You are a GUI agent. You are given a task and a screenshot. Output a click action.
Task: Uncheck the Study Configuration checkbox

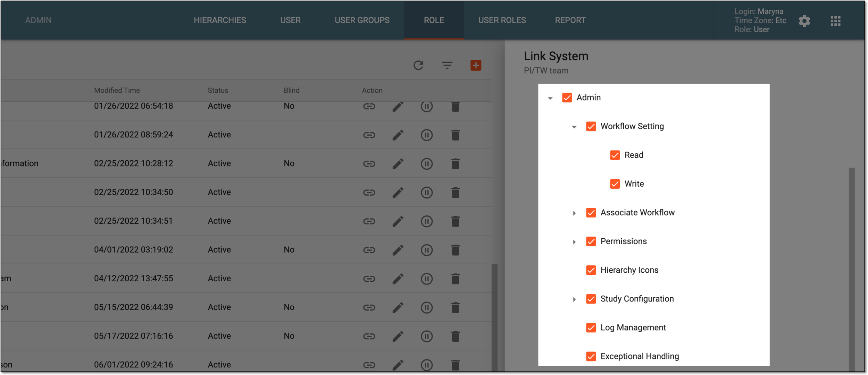591,299
